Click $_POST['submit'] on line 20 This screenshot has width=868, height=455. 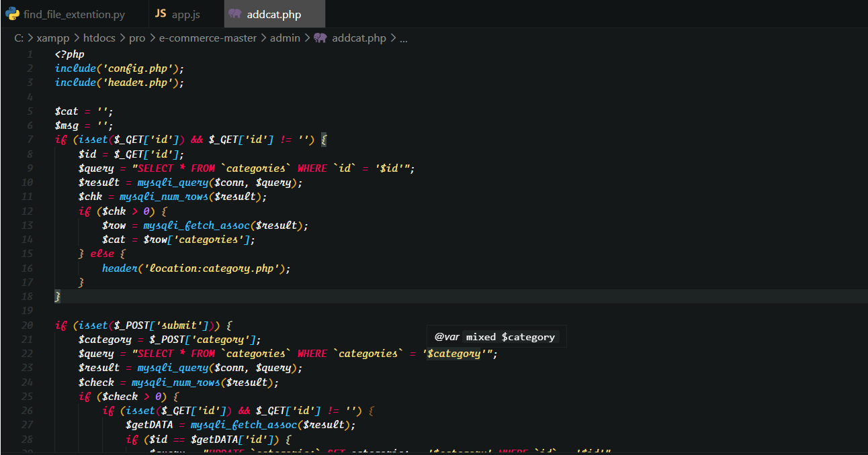click(x=164, y=325)
